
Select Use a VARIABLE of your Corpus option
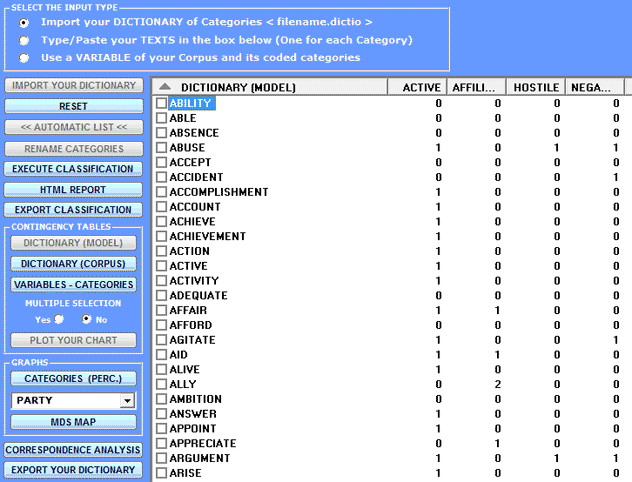pos(24,58)
